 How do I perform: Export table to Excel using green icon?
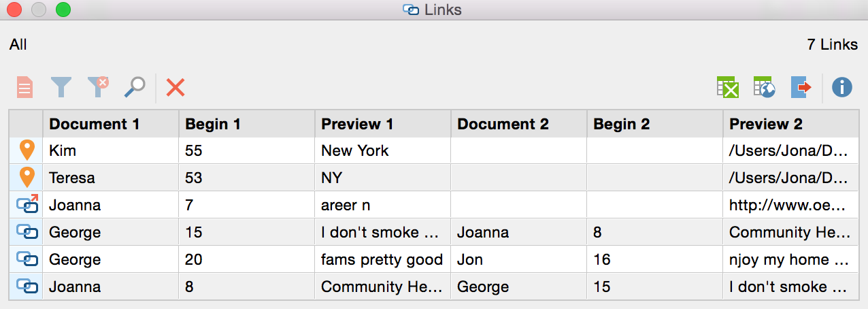click(728, 87)
